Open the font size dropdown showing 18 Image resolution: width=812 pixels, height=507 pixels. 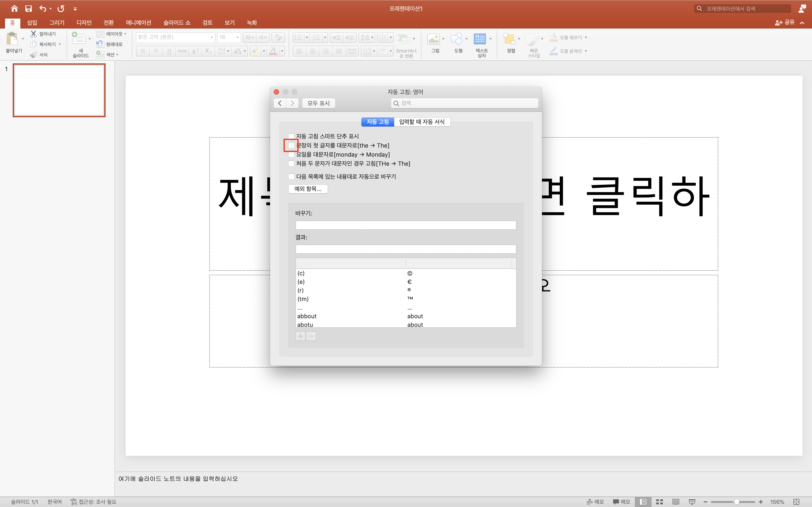pyautogui.click(x=238, y=37)
